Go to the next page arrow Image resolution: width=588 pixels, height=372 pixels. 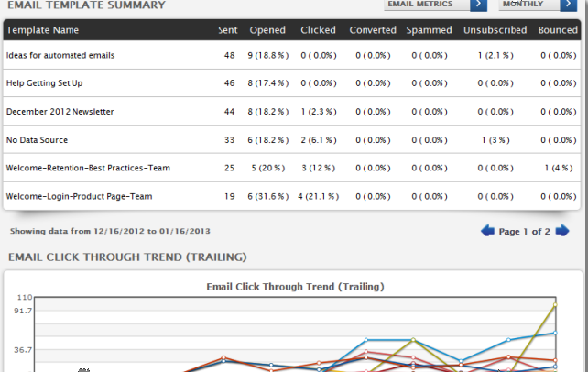point(561,231)
